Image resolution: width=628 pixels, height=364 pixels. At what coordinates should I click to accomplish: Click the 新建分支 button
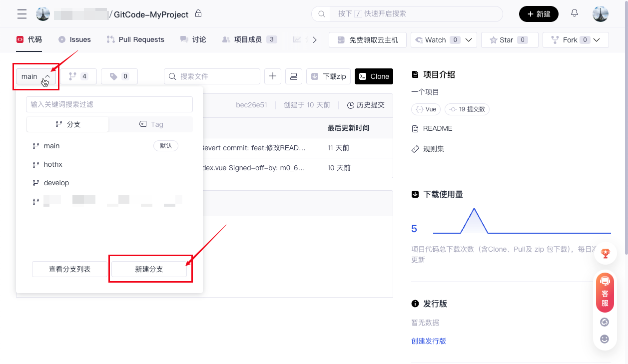point(149,269)
